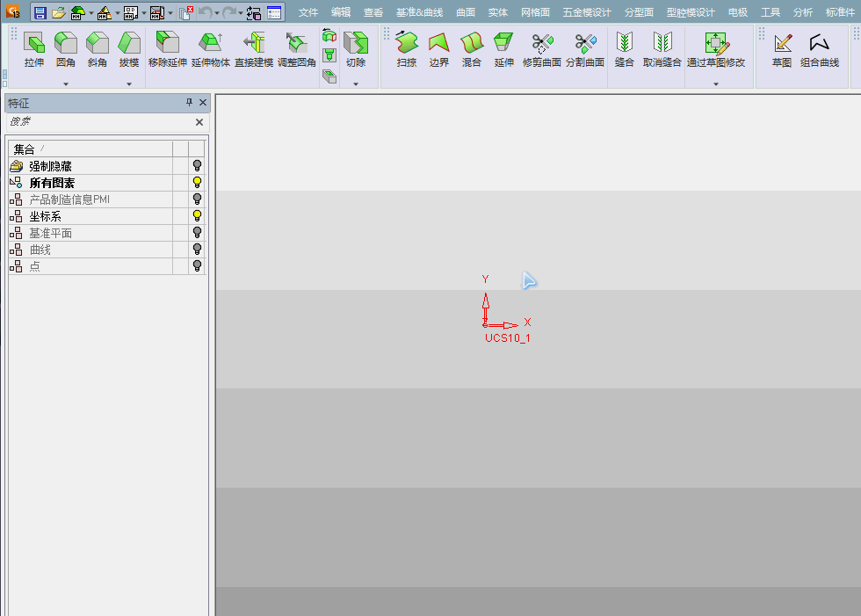Click the Save icon in the quick toolbar

pos(40,12)
